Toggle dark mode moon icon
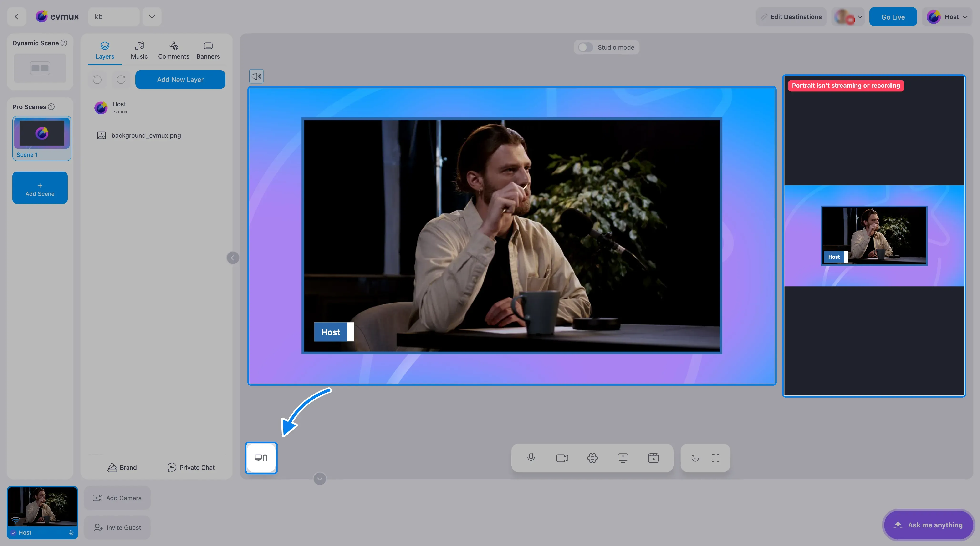Image resolution: width=980 pixels, height=546 pixels. tap(695, 458)
